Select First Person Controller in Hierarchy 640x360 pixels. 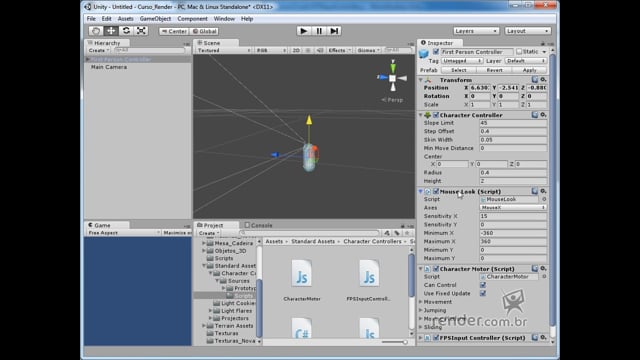pyautogui.click(x=121, y=59)
